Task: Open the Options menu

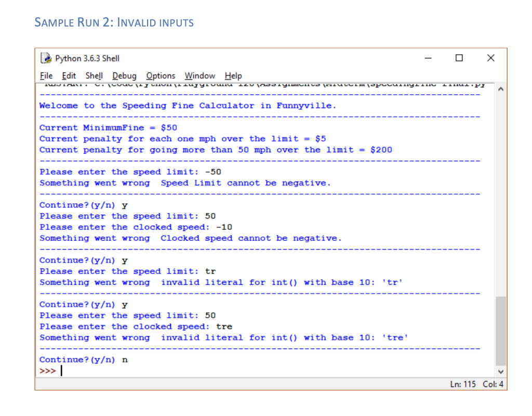Action: tap(160, 76)
